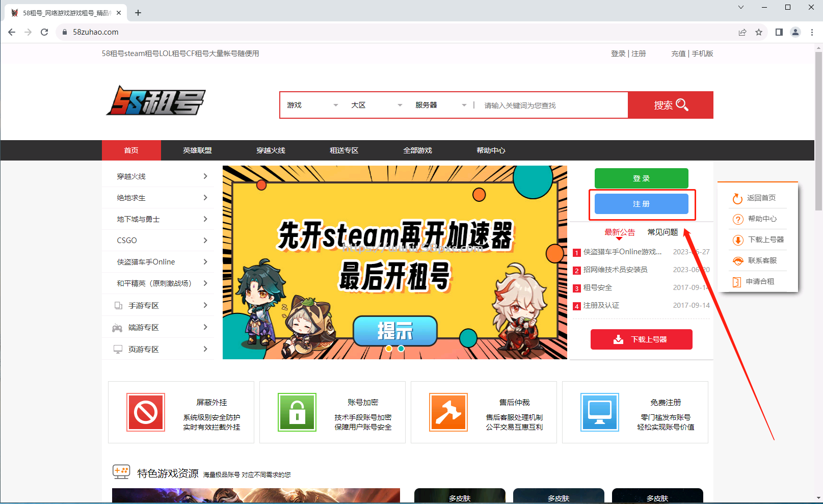823x504 pixels.
Task: Click the browser address bar URL
Action: 96,32
